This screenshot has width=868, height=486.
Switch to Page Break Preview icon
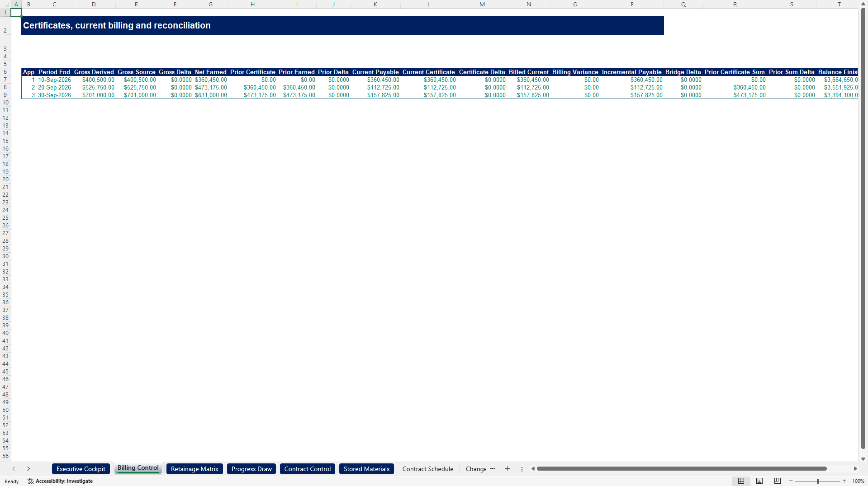point(778,481)
